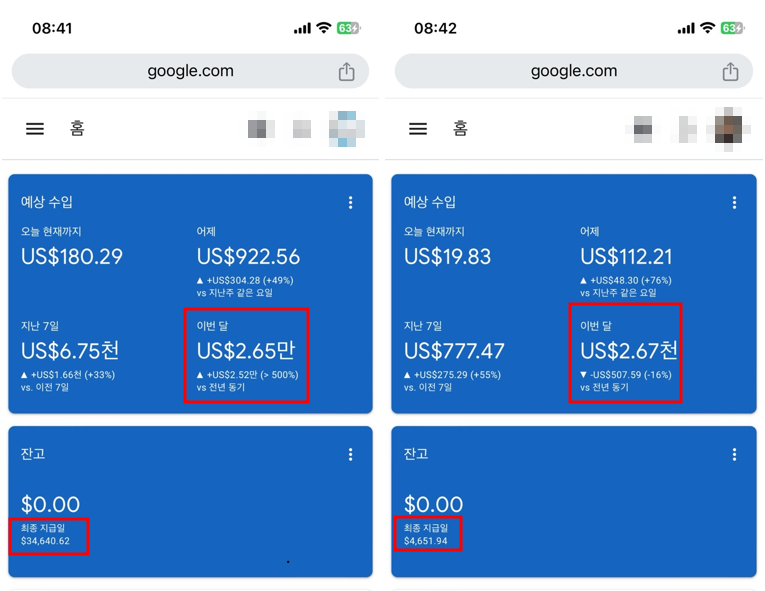Select yesterday's earnings US$922.56
Viewport: 765px width, 591px height.
pos(248,257)
